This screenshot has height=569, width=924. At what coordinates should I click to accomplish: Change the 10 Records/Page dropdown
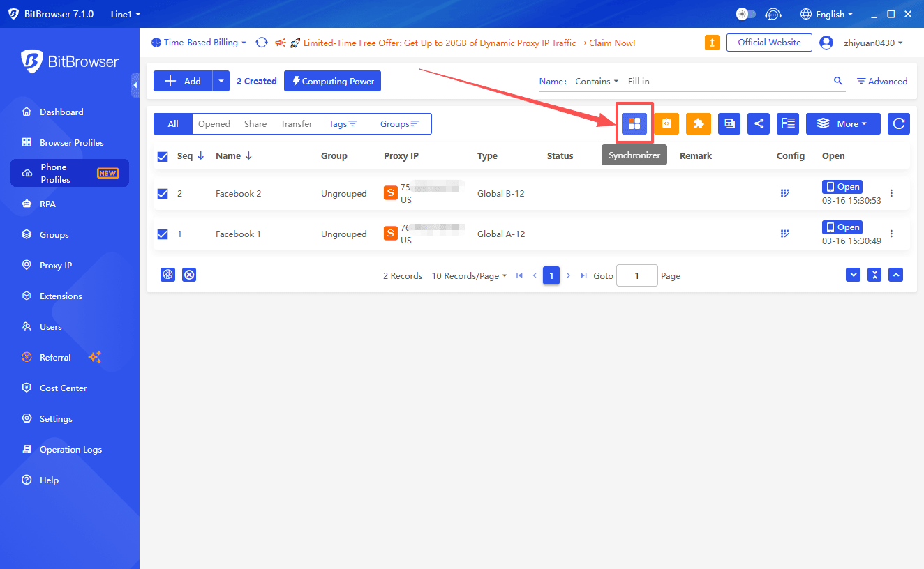click(x=469, y=275)
